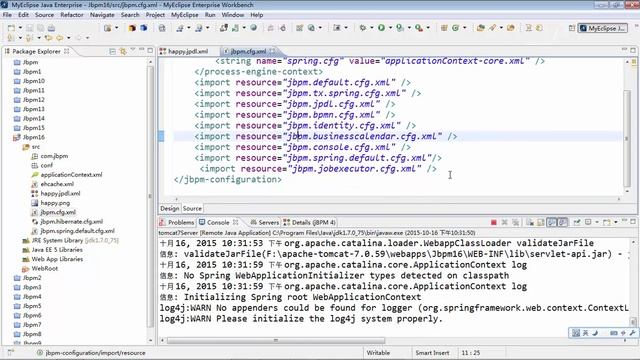Terminate server with red stop icon
The height and width of the screenshot is (360, 640).
pyautogui.click(x=493, y=222)
